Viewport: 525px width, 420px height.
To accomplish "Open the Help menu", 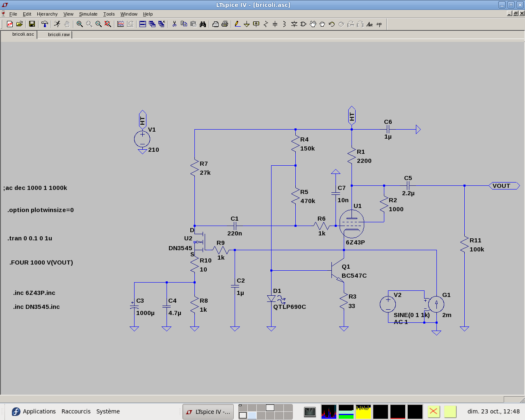I will pyautogui.click(x=148, y=14).
